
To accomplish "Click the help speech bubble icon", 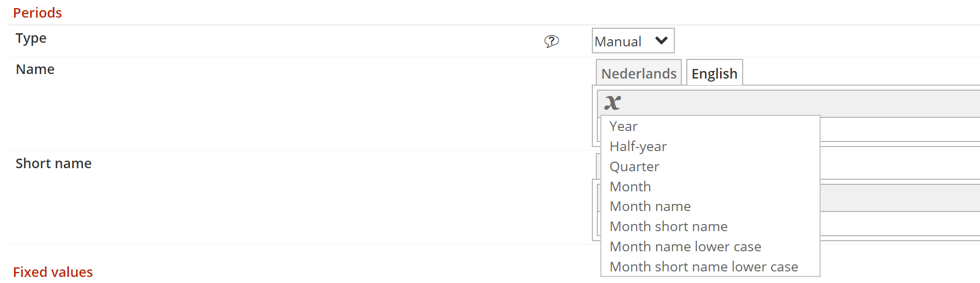I will (552, 41).
